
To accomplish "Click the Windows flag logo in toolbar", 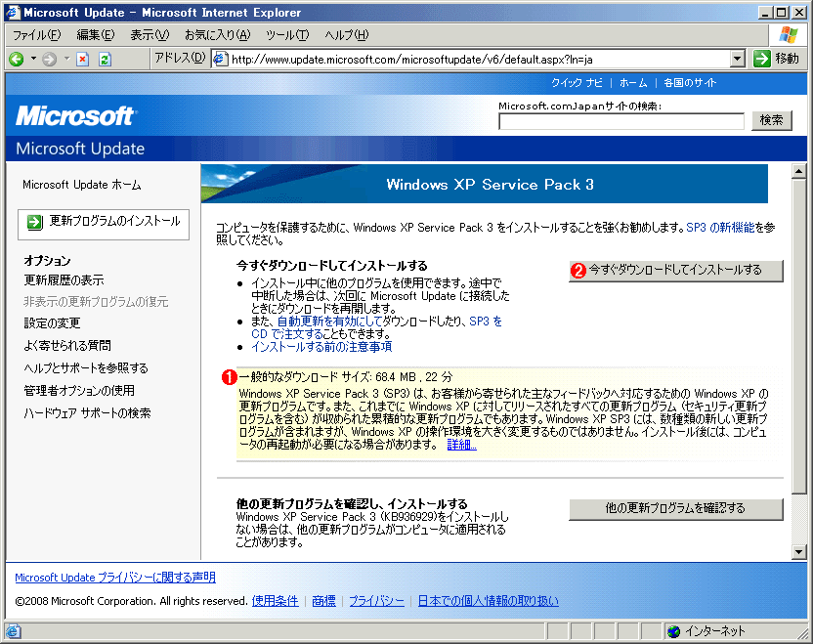I will coord(789,35).
